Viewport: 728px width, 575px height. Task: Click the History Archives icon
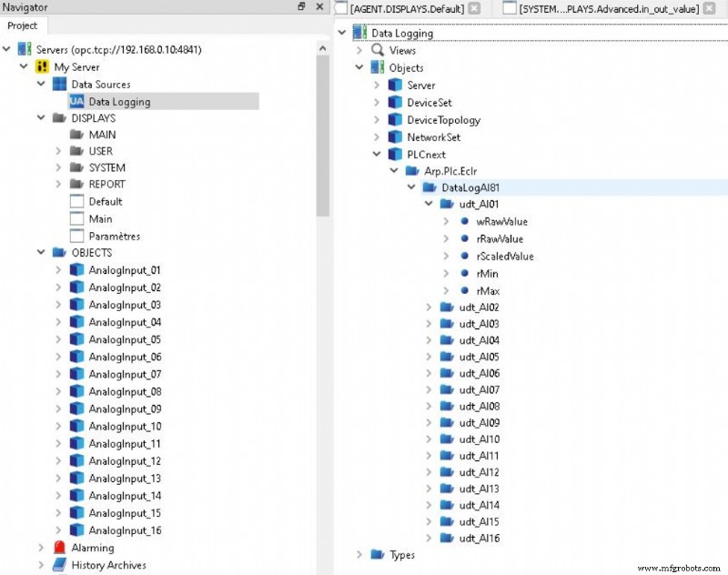click(57, 565)
